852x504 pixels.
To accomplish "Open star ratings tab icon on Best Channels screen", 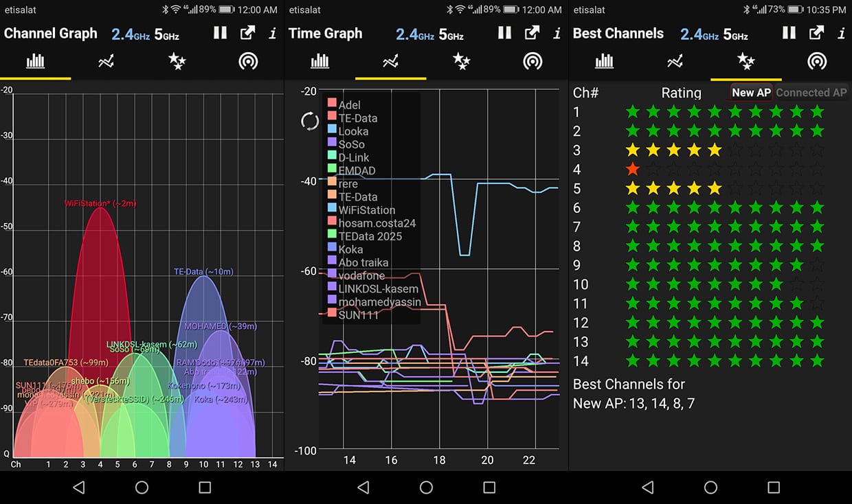I will tap(746, 61).
